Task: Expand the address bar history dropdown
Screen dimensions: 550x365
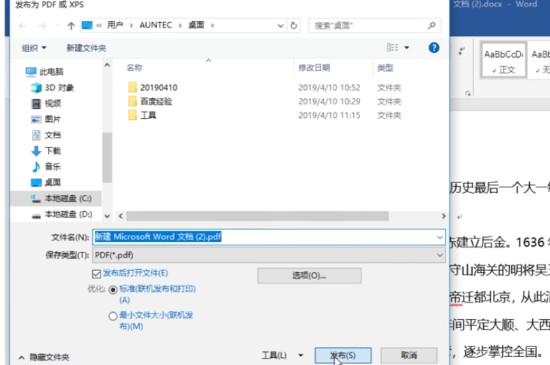Action: coord(280,26)
